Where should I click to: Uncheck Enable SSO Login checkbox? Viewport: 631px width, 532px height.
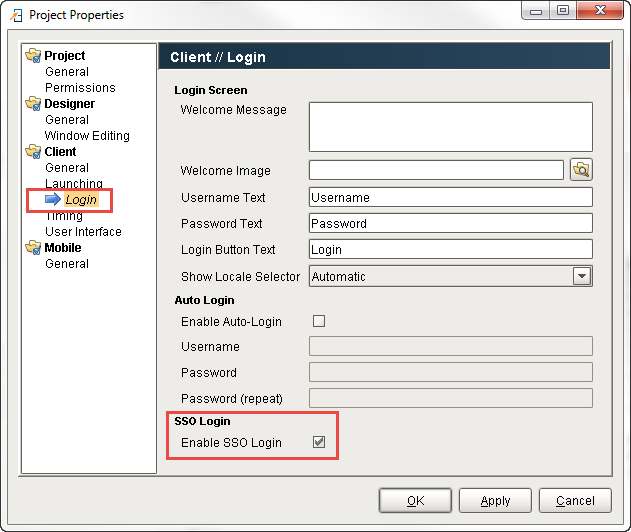pos(319,442)
